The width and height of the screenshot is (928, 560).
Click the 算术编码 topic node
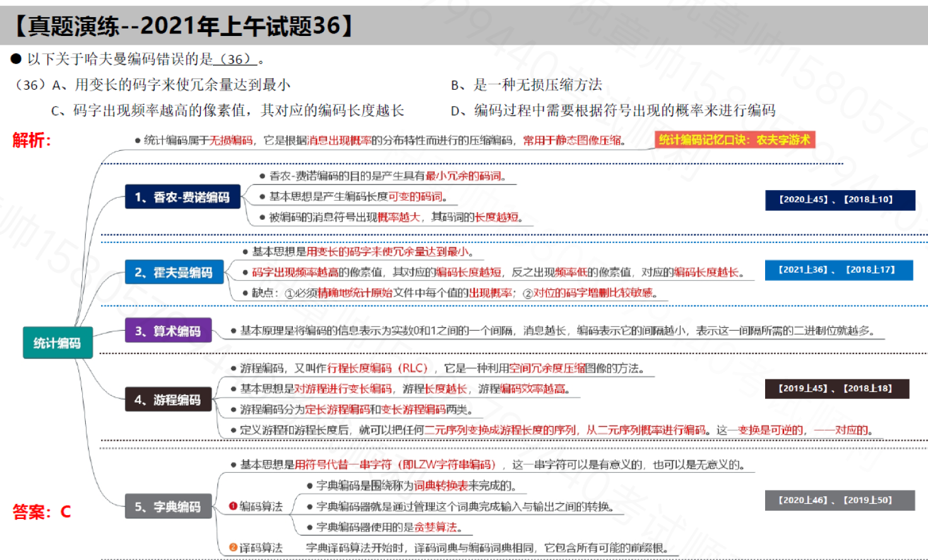point(168,330)
